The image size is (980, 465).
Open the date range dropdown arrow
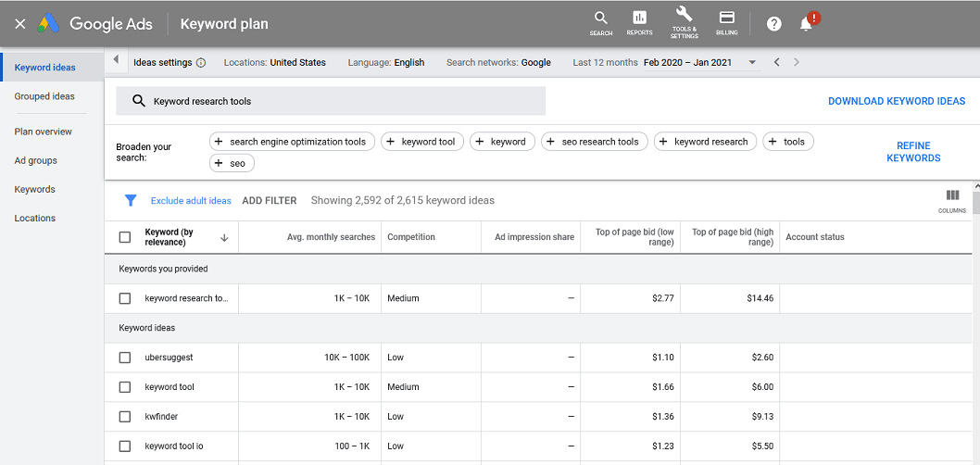(x=752, y=62)
